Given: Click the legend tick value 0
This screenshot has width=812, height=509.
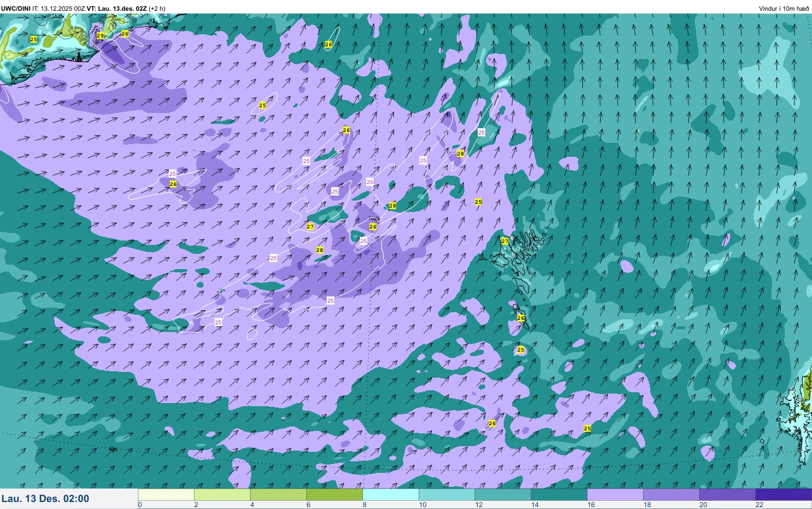Looking at the screenshot, I should tap(140, 505).
